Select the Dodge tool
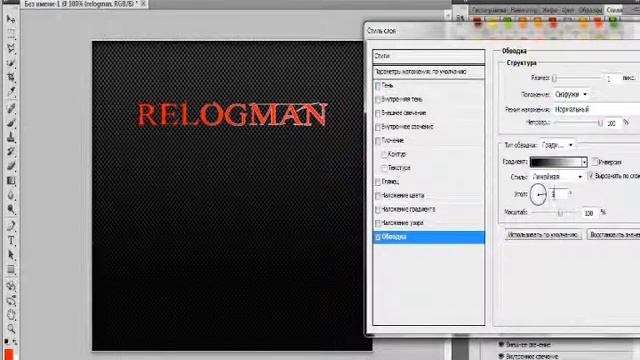 [11, 209]
